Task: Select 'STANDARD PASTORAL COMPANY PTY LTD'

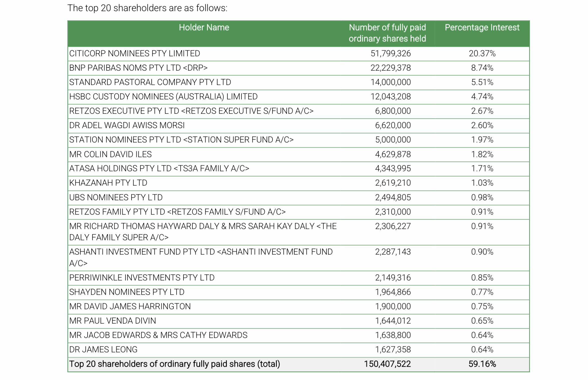Action: pos(150,82)
